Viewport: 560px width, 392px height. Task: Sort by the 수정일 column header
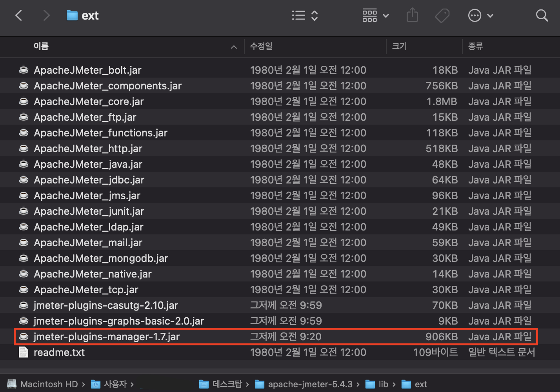261,46
